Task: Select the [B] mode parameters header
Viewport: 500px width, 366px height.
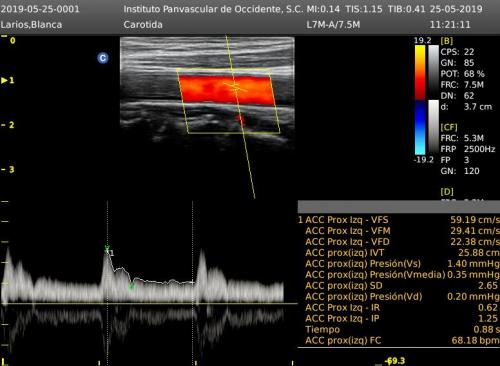Action: click(447, 41)
